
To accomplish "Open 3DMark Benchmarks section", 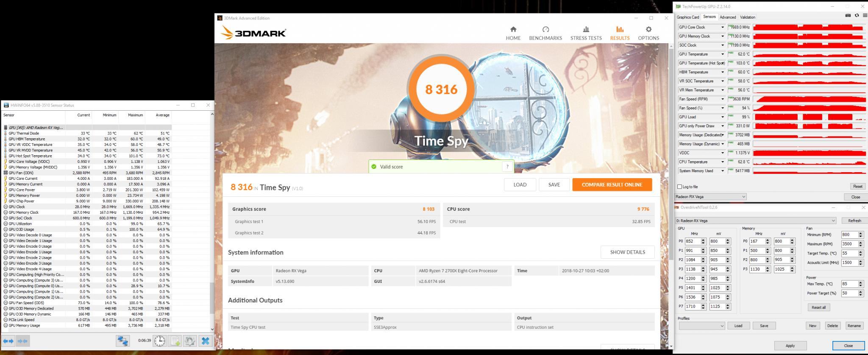I will [545, 33].
